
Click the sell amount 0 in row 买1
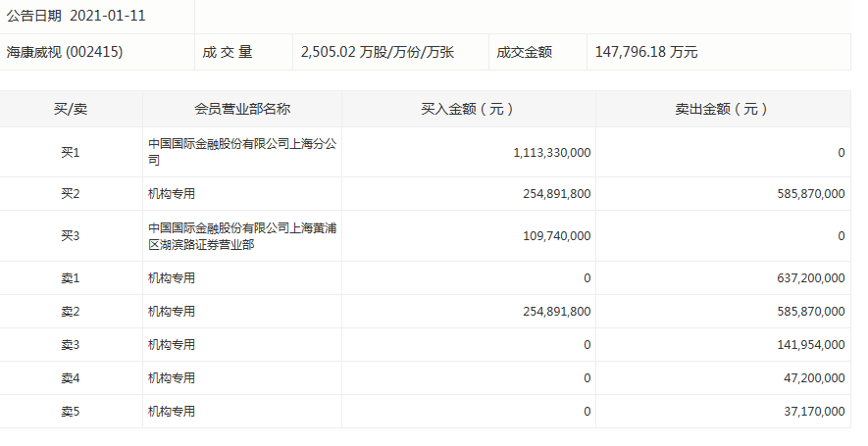click(x=841, y=153)
